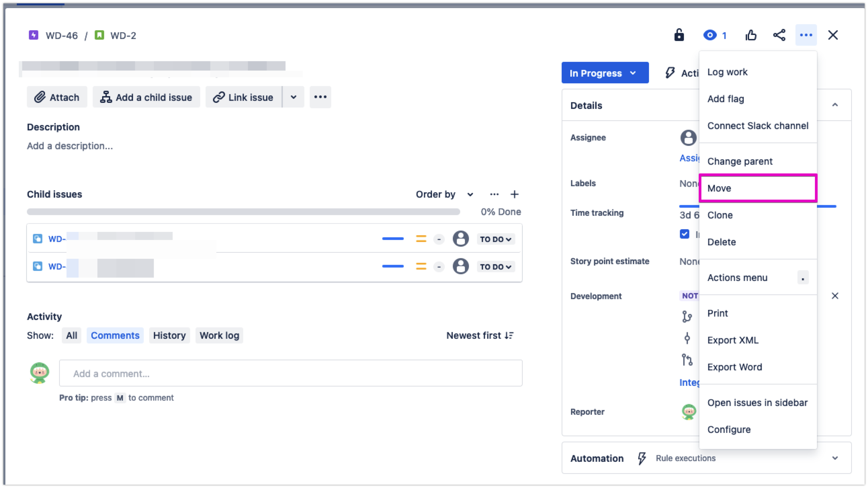Vote with the thumbs up icon
This screenshot has height=488, width=868.
(751, 35)
